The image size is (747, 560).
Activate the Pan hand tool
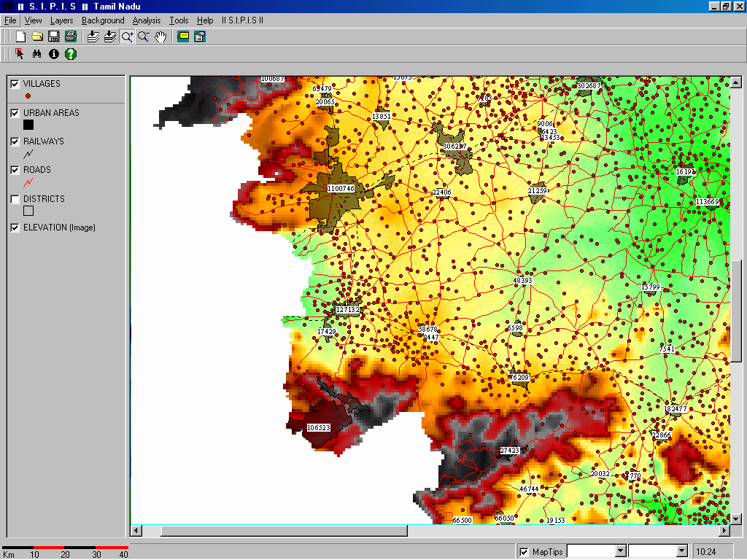point(160,36)
